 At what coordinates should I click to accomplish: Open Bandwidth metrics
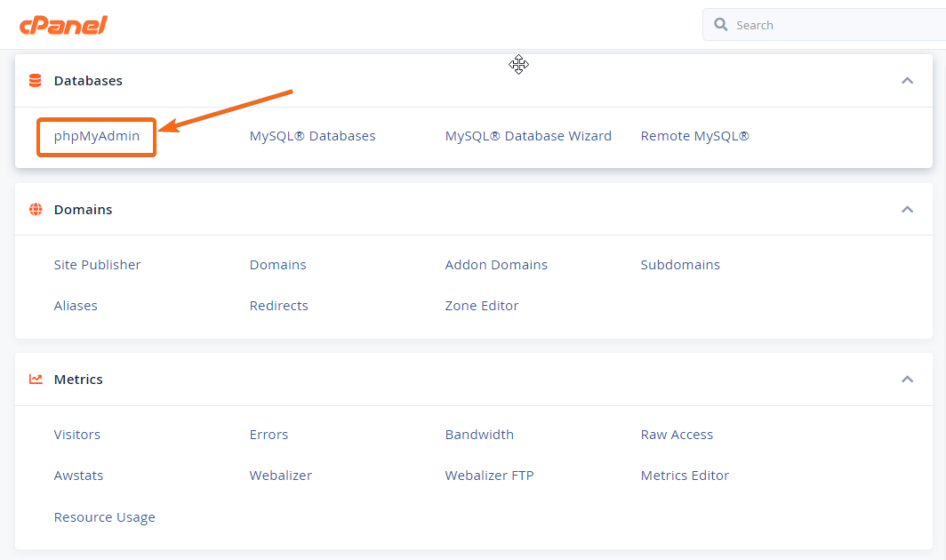(479, 435)
